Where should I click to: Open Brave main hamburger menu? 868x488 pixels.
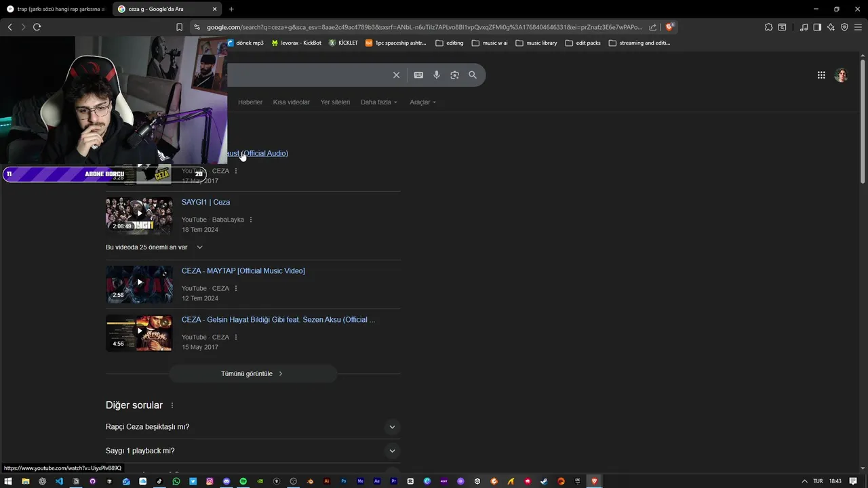858,27
